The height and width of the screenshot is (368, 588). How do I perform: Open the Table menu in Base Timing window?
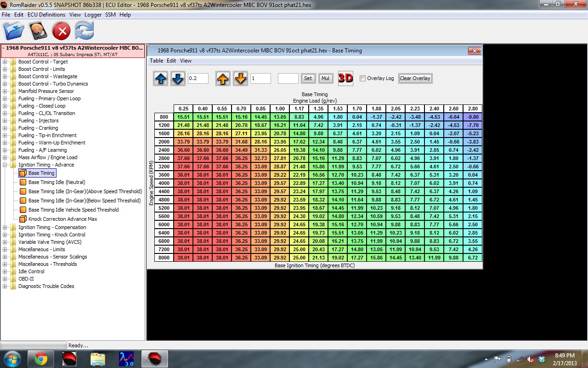156,61
